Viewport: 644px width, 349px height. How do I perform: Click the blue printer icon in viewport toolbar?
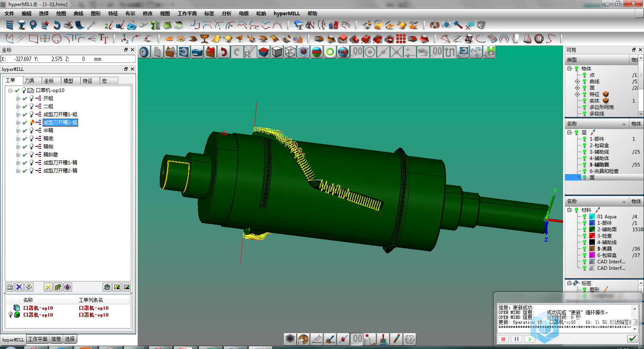tap(197, 52)
